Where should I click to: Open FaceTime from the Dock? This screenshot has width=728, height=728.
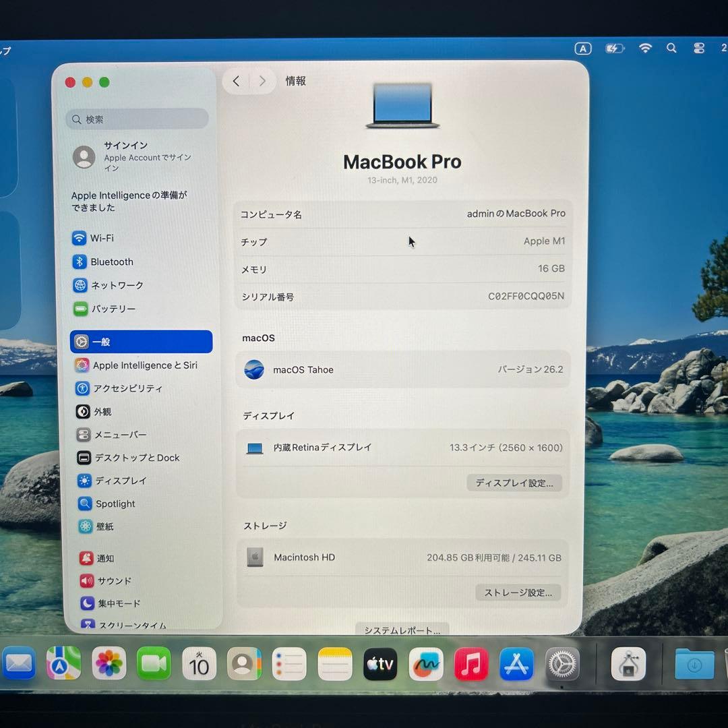tap(154, 664)
